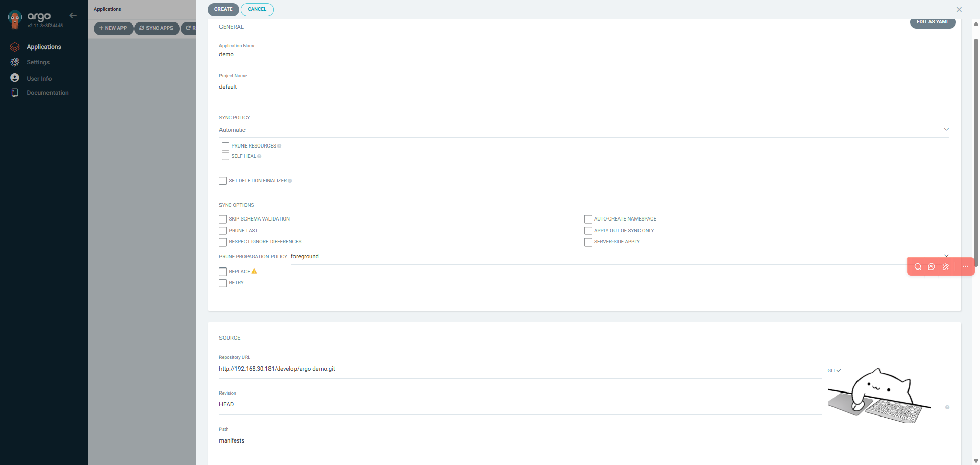This screenshot has width=980, height=465.
Task: Check Set Deletion Finalizer
Action: (223, 181)
